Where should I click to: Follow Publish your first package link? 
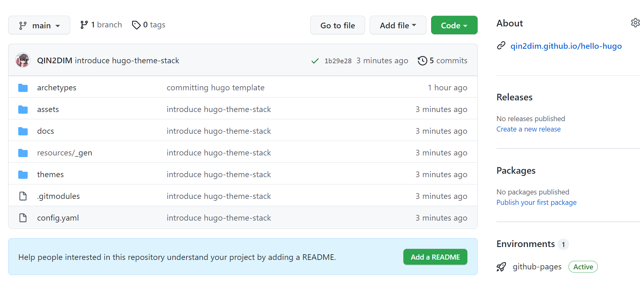click(x=536, y=202)
